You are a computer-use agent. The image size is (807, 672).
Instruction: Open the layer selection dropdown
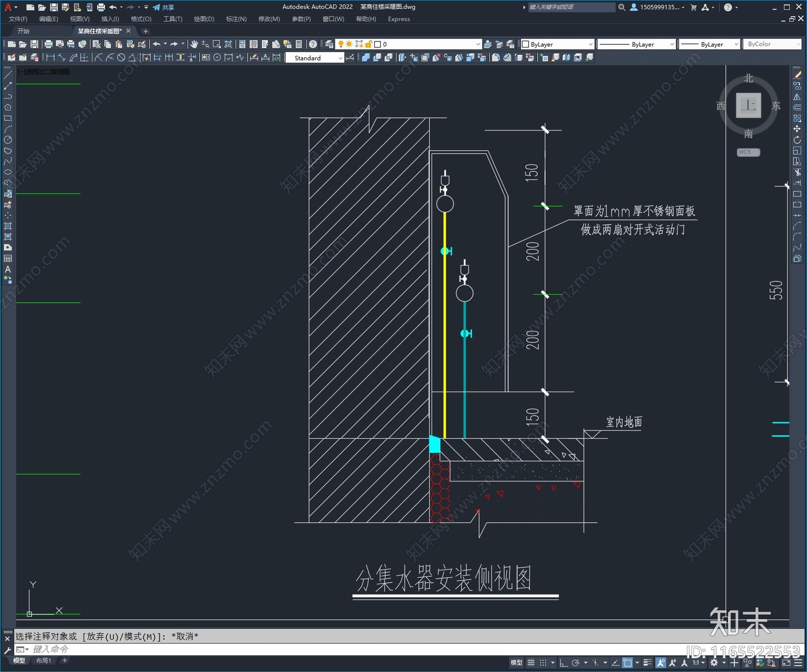(478, 44)
